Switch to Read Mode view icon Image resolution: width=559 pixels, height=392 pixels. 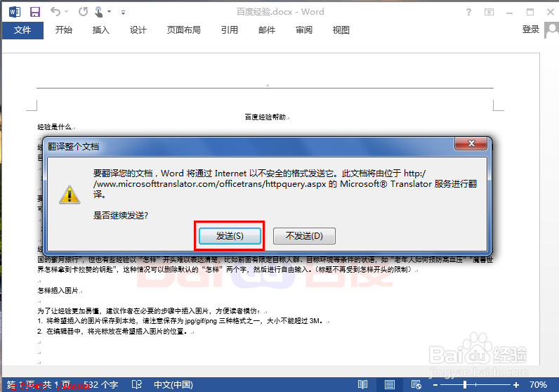tap(362, 384)
